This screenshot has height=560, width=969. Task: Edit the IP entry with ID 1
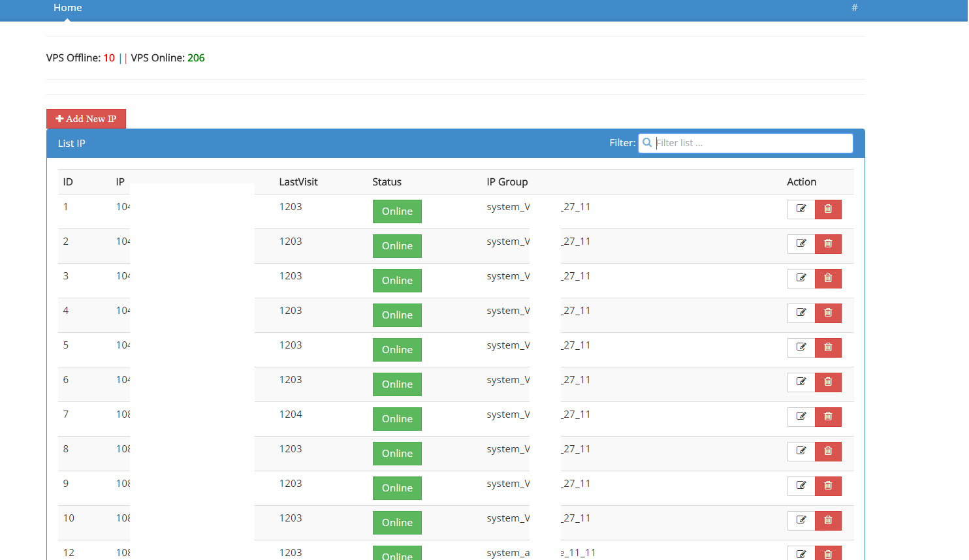point(801,210)
